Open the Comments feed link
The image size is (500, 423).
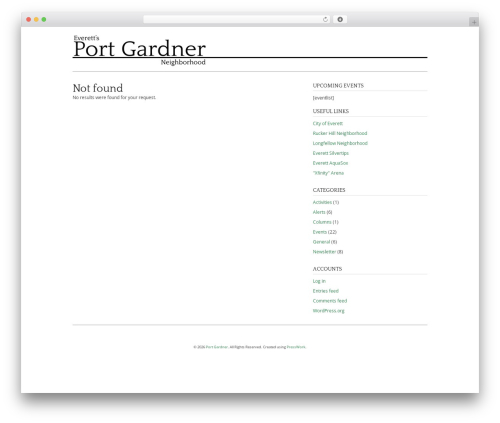(x=330, y=301)
